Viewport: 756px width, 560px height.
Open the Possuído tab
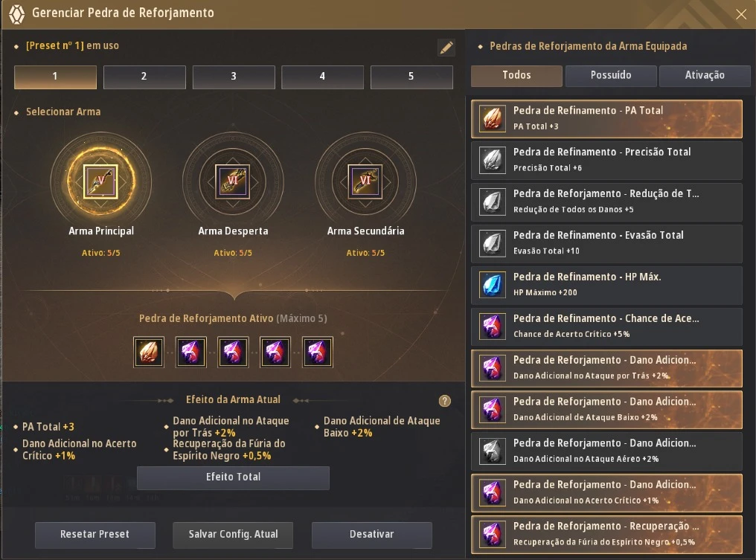tap(611, 76)
